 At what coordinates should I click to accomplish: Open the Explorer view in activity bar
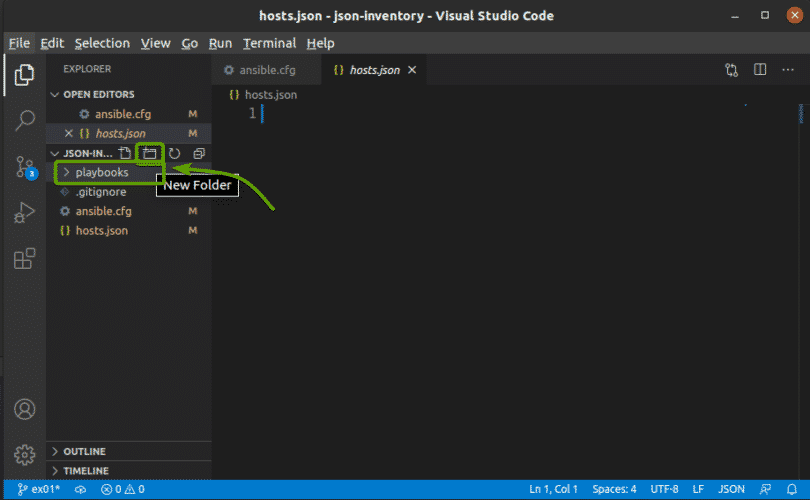coord(24,75)
